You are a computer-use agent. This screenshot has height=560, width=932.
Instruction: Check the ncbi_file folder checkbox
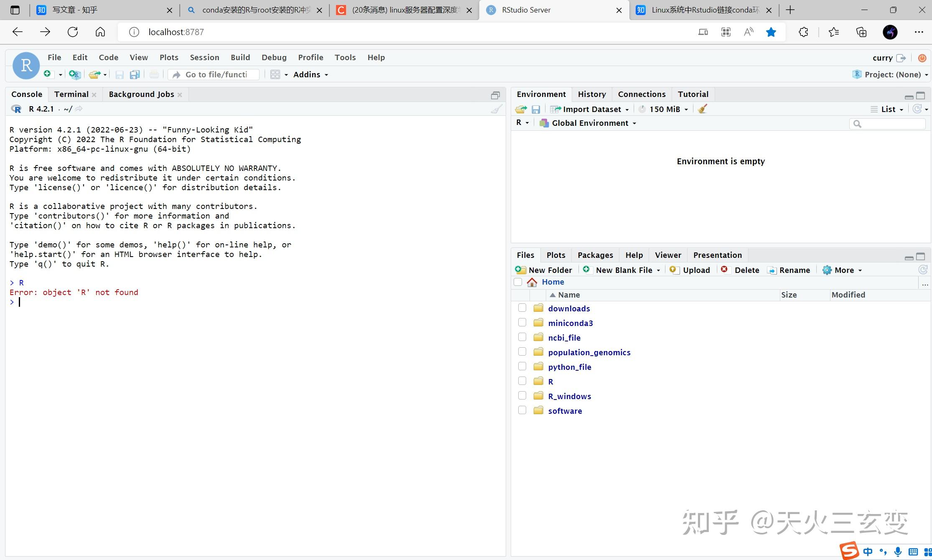(x=522, y=337)
